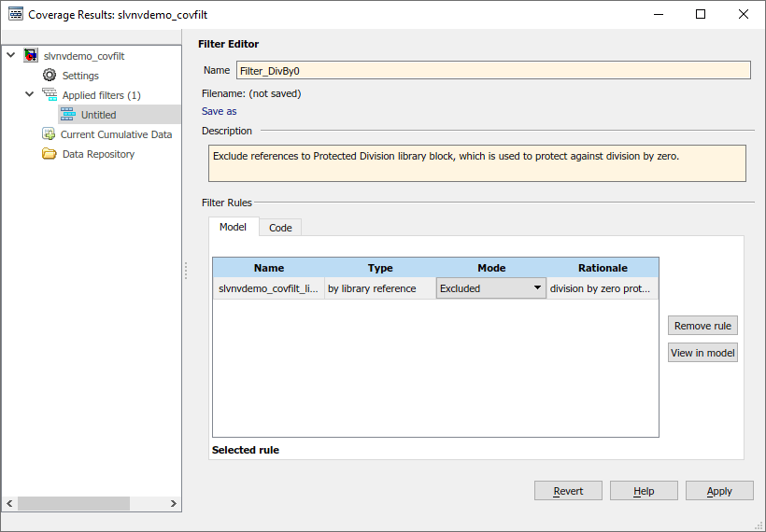
Task: Click the Data Repository folder icon
Action: point(49,154)
